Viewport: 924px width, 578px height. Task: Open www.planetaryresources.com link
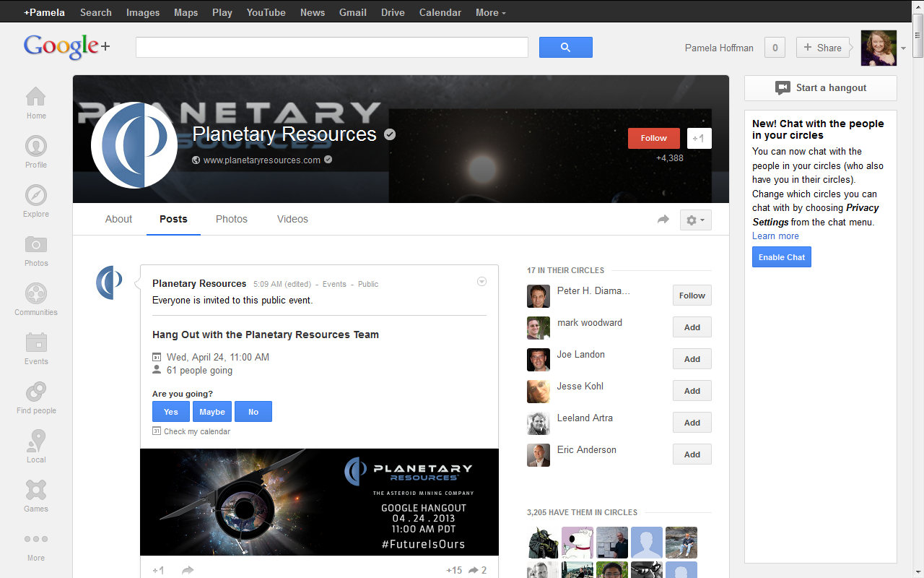tap(262, 160)
